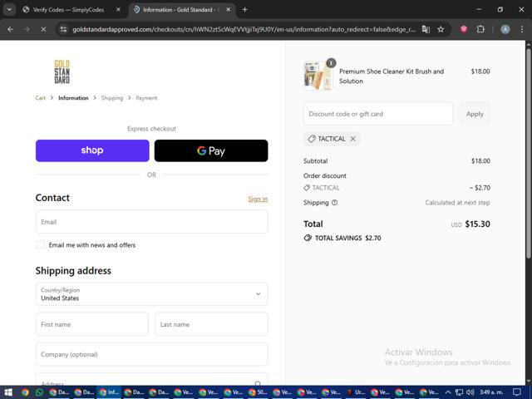Viewport: 532px width, 399px height.
Task: Click the page vertical scrollbar
Action: [x=529, y=153]
